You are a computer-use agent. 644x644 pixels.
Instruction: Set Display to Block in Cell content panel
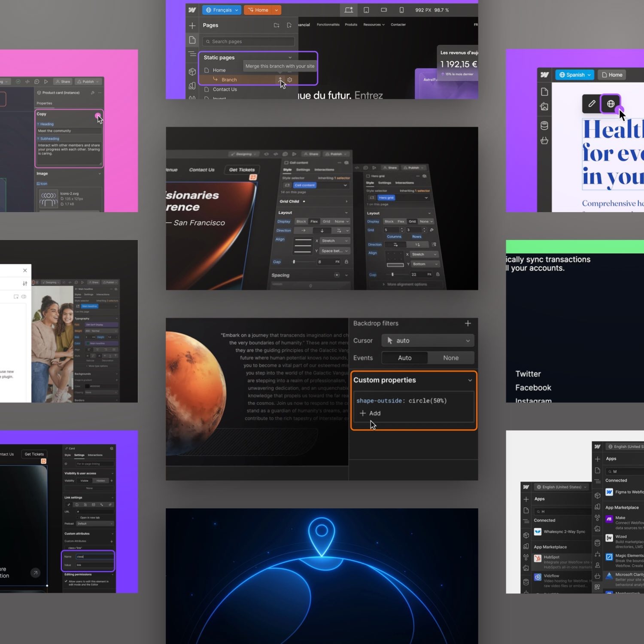301,221
